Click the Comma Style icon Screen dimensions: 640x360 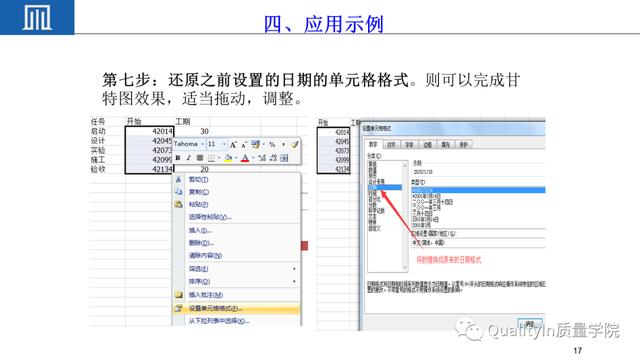[283, 144]
